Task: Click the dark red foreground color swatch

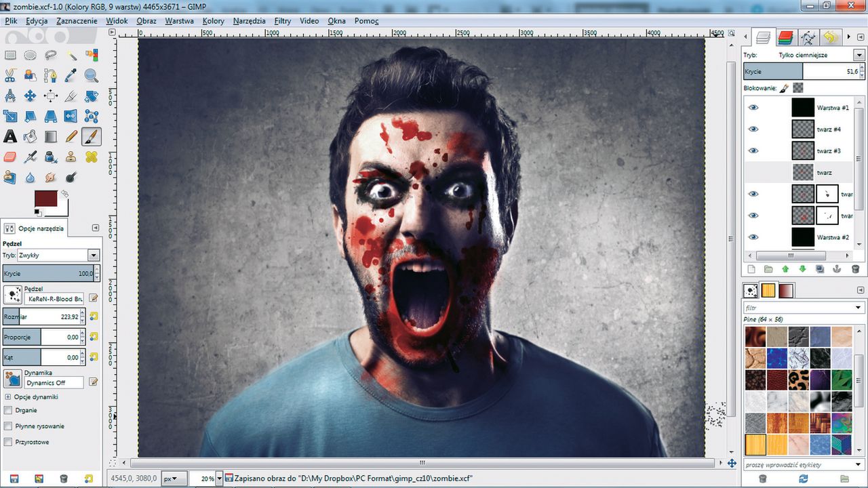Action: pos(45,199)
